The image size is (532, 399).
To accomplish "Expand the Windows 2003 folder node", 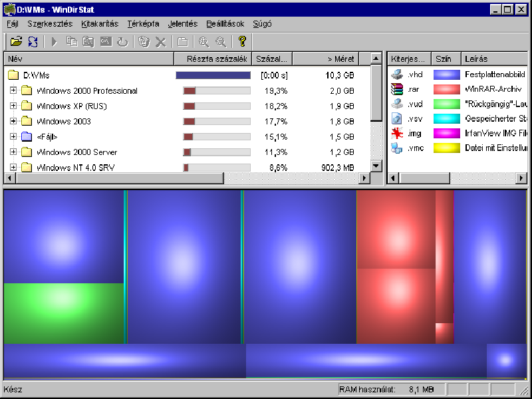I will pyautogui.click(x=13, y=121).
